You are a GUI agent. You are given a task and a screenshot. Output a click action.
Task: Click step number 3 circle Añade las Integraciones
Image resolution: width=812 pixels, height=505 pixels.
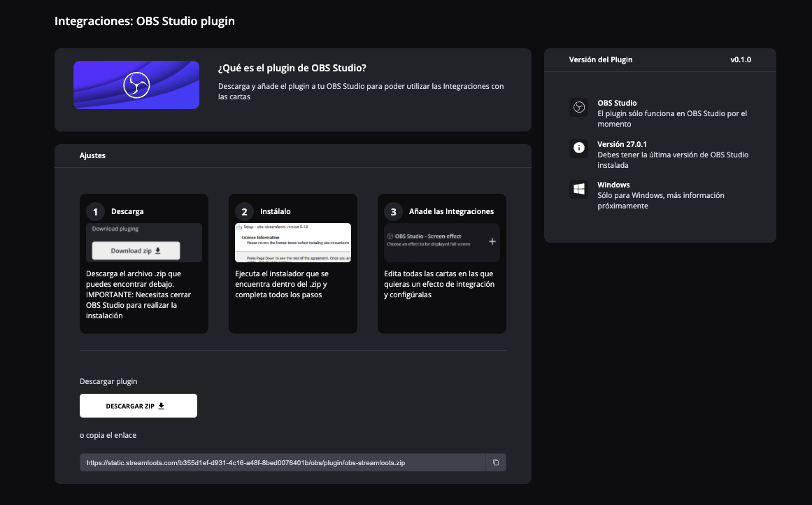point(394,211)
